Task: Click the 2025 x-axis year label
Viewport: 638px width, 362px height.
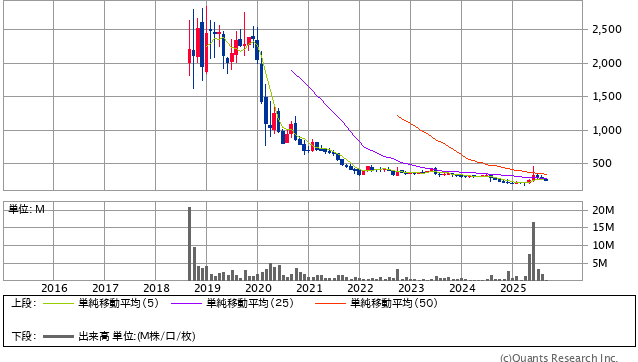Action: [x=513, y=288]
